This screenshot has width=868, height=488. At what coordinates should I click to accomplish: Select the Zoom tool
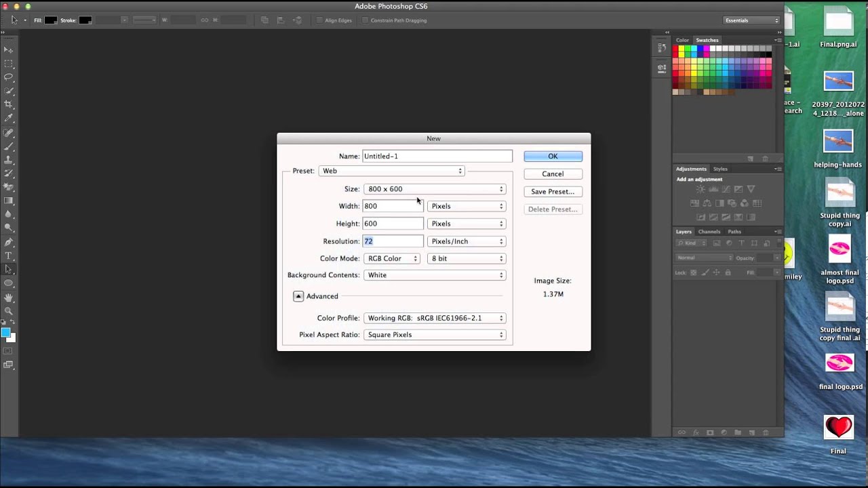9,310
